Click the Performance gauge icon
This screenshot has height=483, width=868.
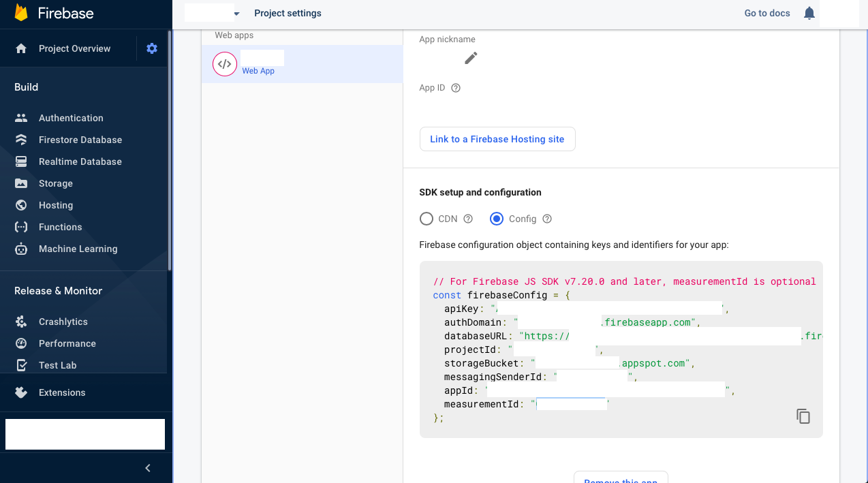pos(21,343)
